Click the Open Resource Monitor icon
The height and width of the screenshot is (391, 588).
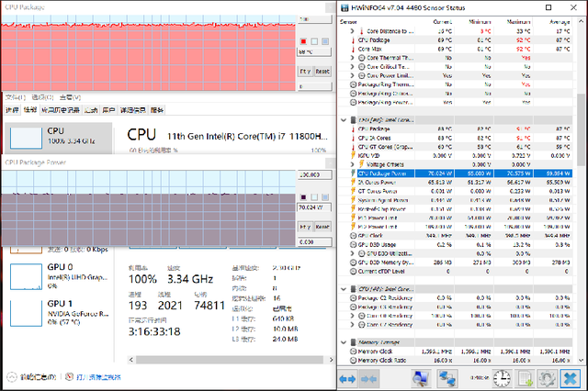(x=70, y=377)
